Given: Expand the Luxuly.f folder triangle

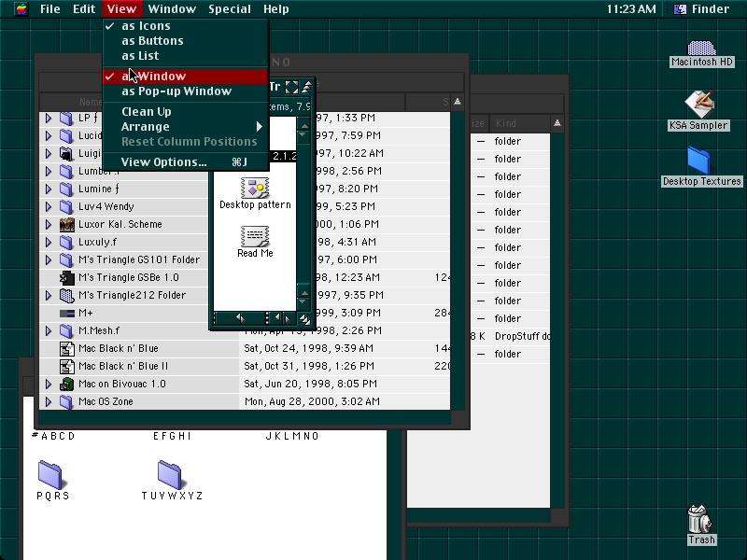Looking at the screenshot, I should click(49, 242).
